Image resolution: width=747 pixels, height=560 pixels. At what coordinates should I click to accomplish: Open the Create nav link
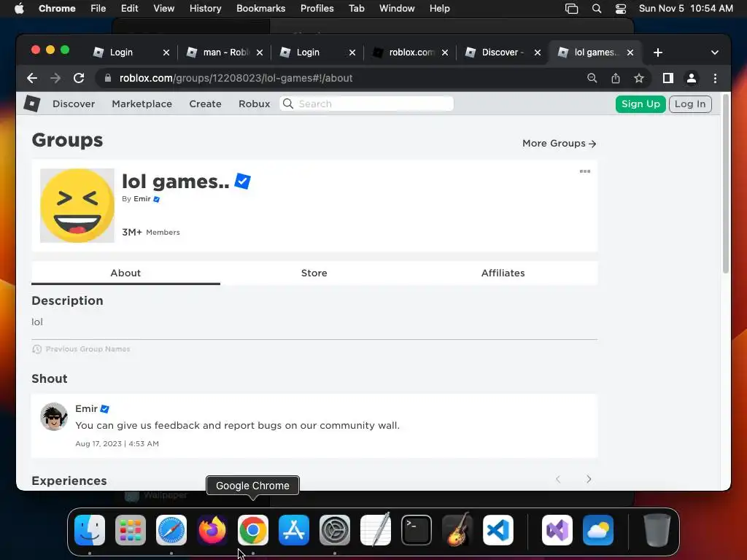point(205,104)
